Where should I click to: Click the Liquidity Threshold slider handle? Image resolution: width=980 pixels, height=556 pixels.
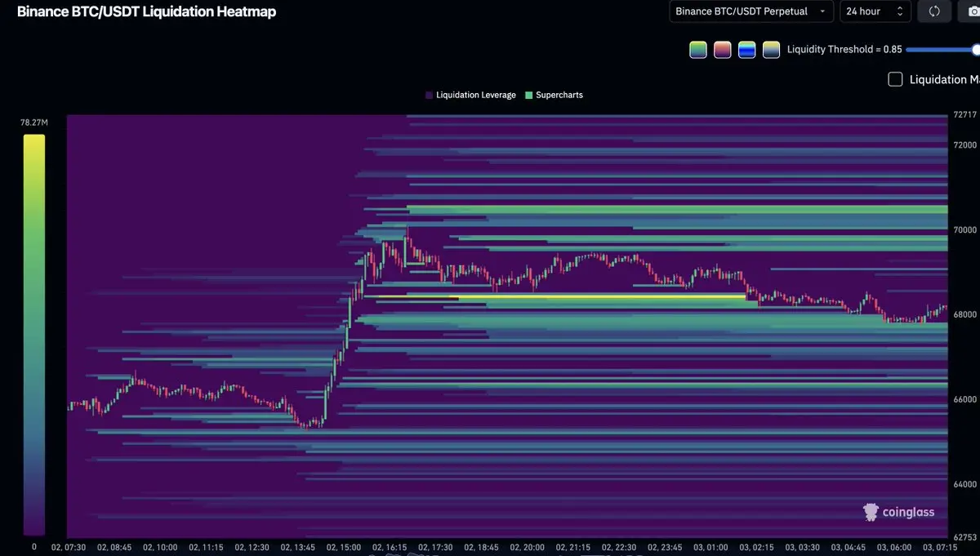click(x=975, y=50)
